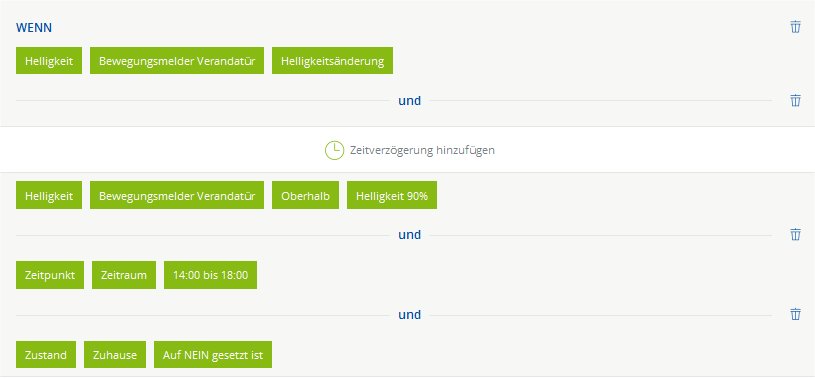Delete the WENN block with top trash icon

[x=795, y=27]
